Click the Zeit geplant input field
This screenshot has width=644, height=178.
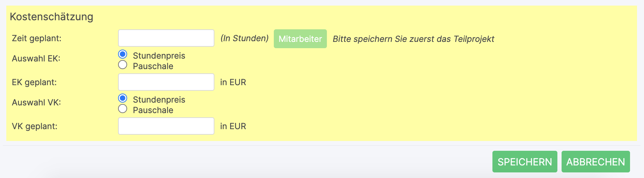click(x=166, y=38)
